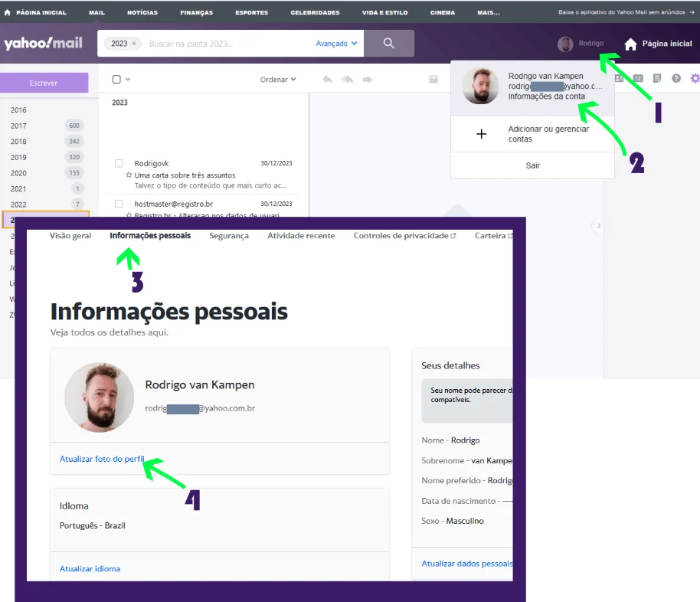Click the Escrever compose button
This screenshot has height=602, width=700.
click(x=44, y=83)
